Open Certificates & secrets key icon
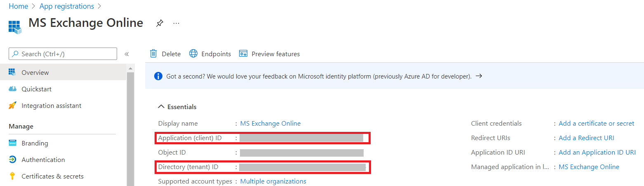The image size is (644, 186). coord(13,176)
